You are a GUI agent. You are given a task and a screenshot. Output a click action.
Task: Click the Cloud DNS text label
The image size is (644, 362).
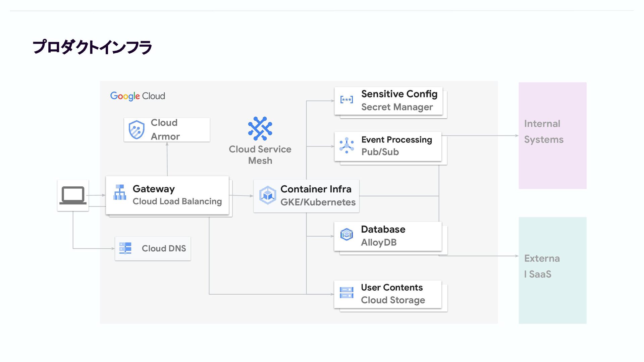pyautogui.click(x=164, y=248)
